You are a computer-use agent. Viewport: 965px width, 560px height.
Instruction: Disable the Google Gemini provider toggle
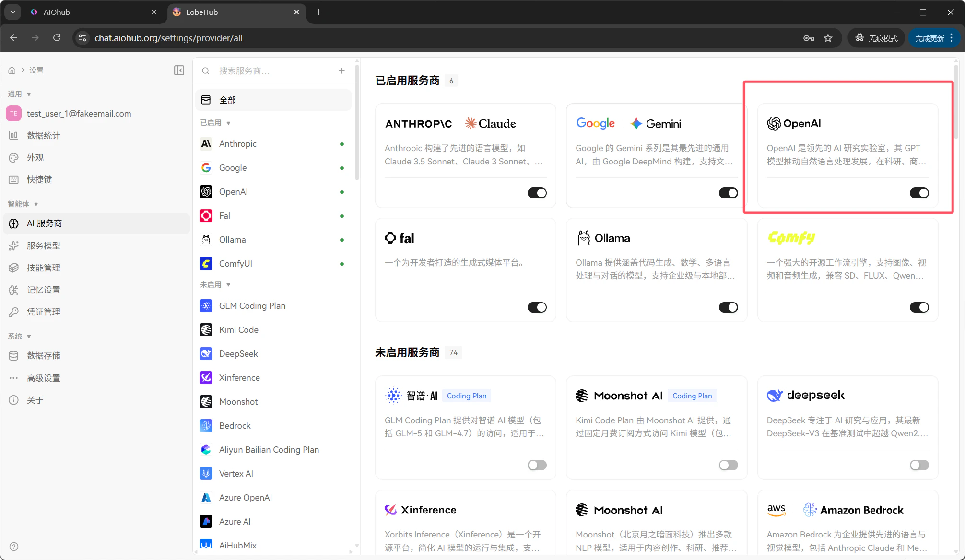point(728,193)
